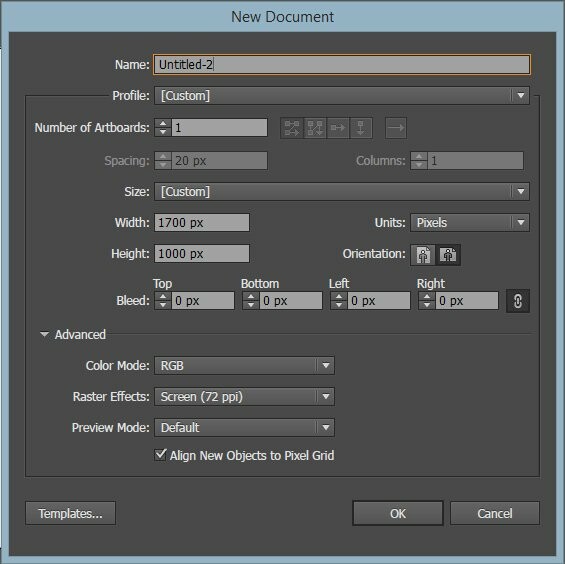Click the Orientation label

[374, 254]
